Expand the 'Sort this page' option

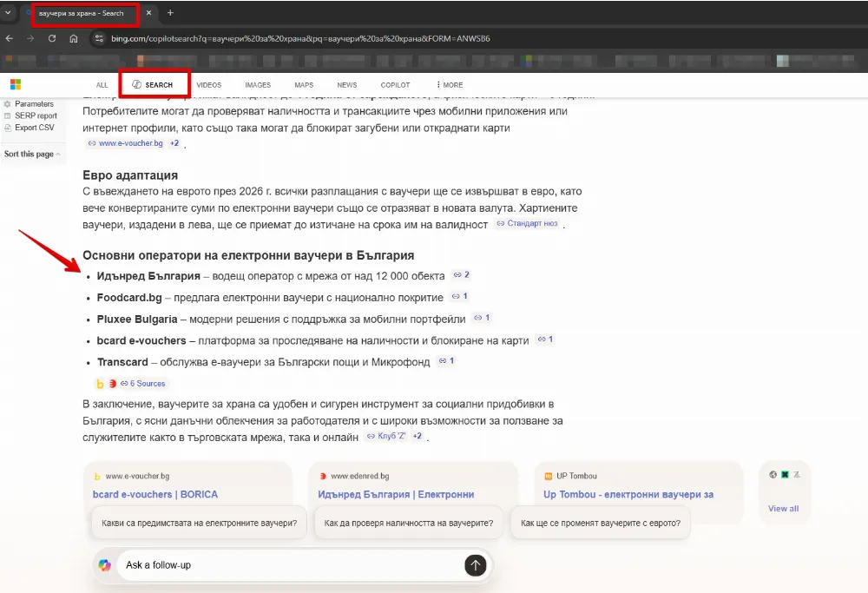32,154
